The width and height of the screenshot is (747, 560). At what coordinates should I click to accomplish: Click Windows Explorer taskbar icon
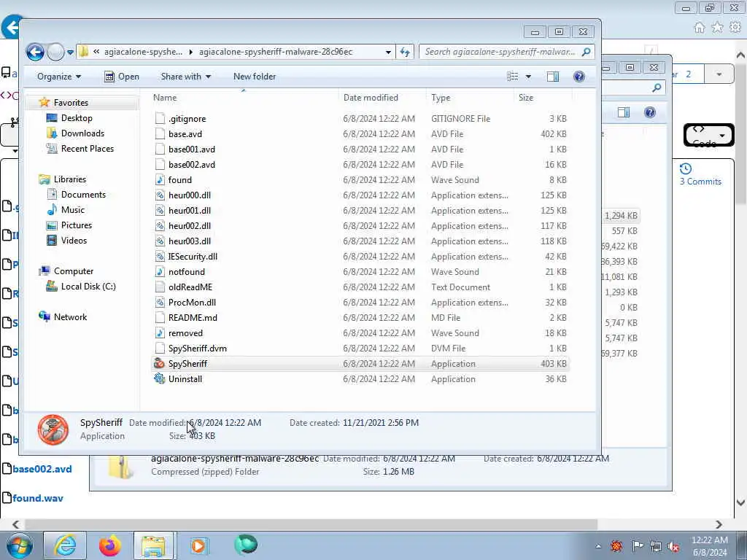(153, 545)
